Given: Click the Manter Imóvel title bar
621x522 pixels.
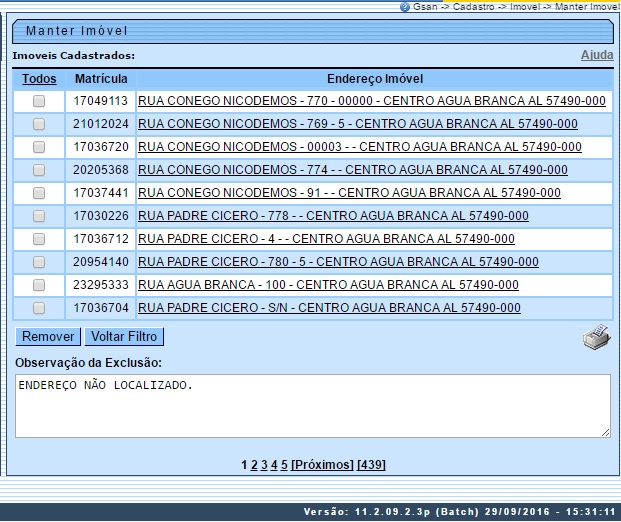Looking at the screenshot, I should [313, 31].
